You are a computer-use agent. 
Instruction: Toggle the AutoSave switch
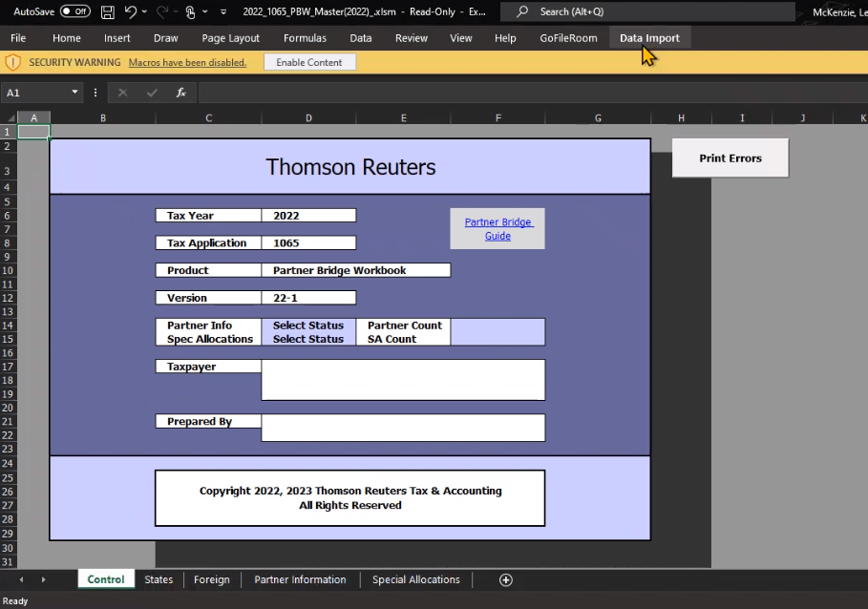(74, 11)
